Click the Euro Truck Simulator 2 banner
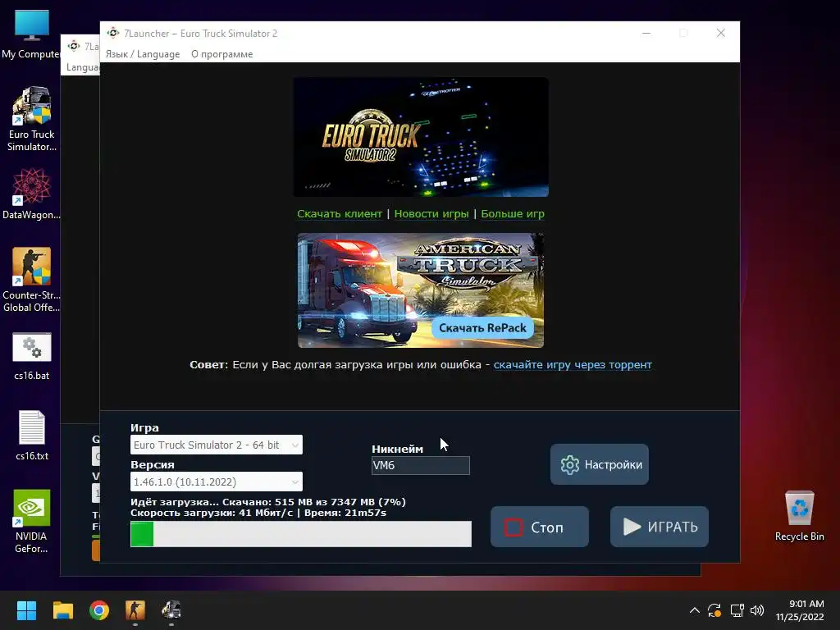Screen dimensions: 840x630 tap(421, 137)
